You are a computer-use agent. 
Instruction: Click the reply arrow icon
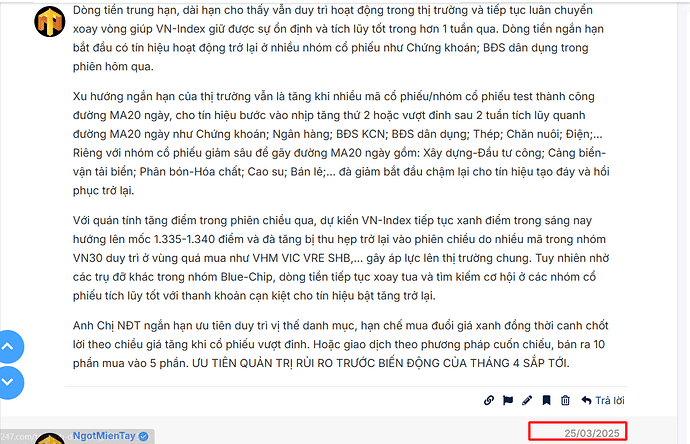pos(586,400)
